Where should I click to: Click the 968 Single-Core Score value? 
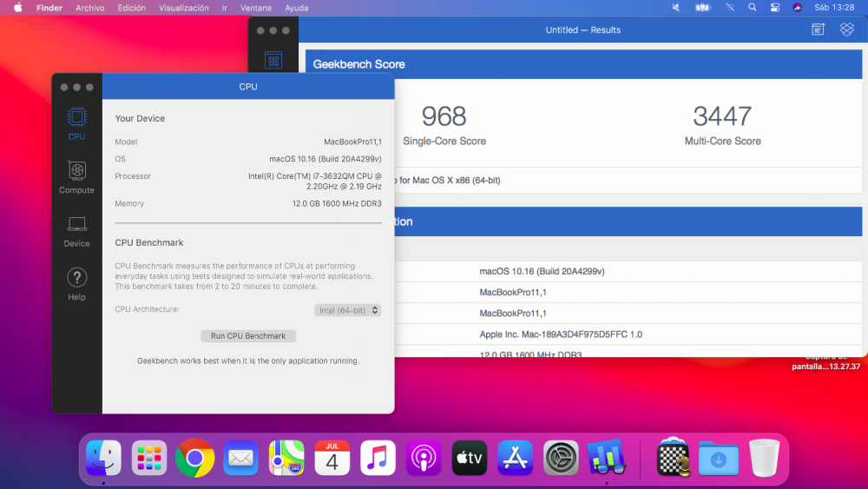coord(444,116)
